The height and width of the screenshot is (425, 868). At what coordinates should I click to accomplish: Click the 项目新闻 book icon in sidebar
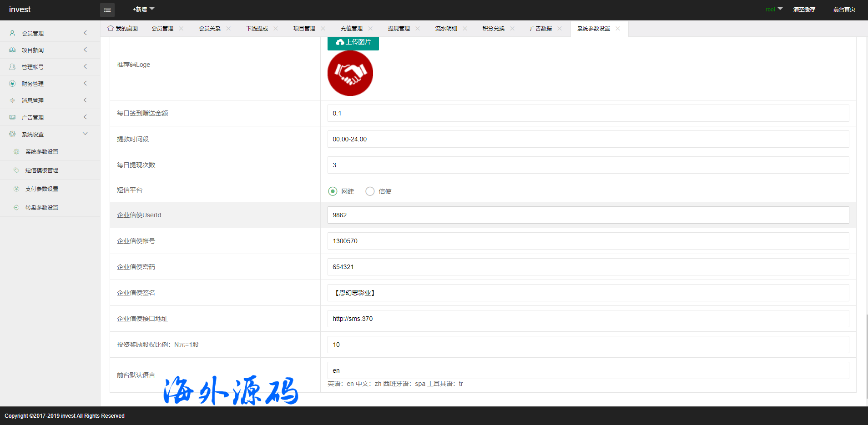[x=12, y=50]
